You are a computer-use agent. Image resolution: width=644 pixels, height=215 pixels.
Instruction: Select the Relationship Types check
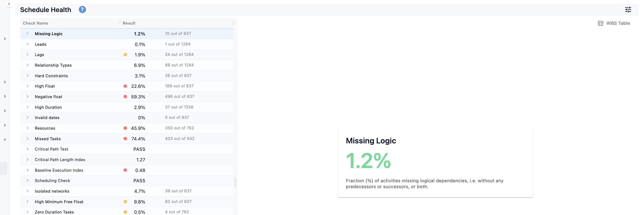pyautogui.click(x=127, y=65)
